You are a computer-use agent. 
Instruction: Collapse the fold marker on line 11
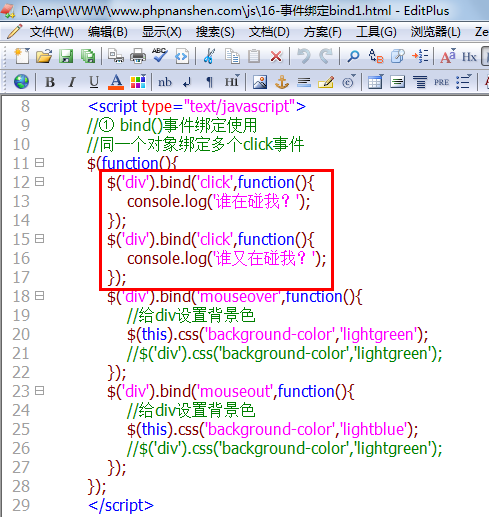click(40, 163)
